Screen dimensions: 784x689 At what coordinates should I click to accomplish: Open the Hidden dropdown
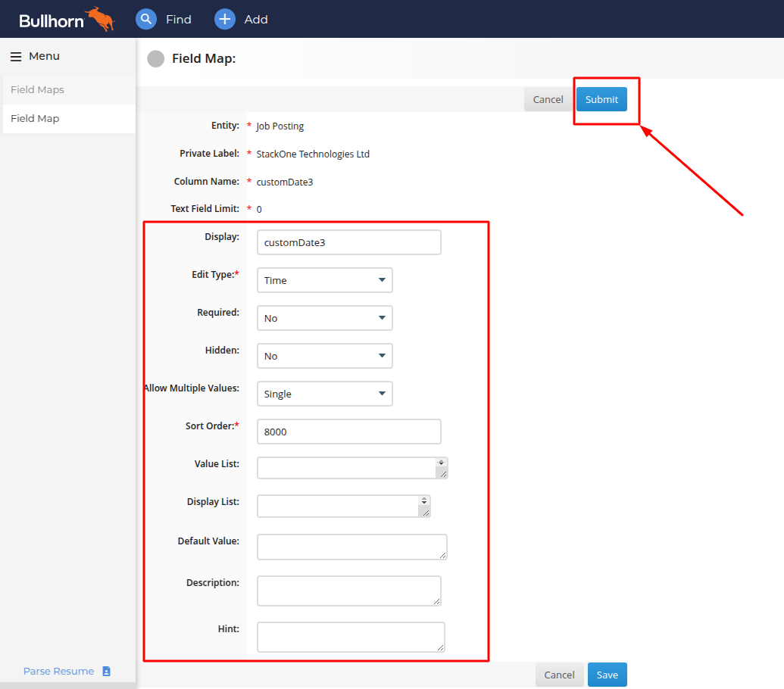pos(324,356)
